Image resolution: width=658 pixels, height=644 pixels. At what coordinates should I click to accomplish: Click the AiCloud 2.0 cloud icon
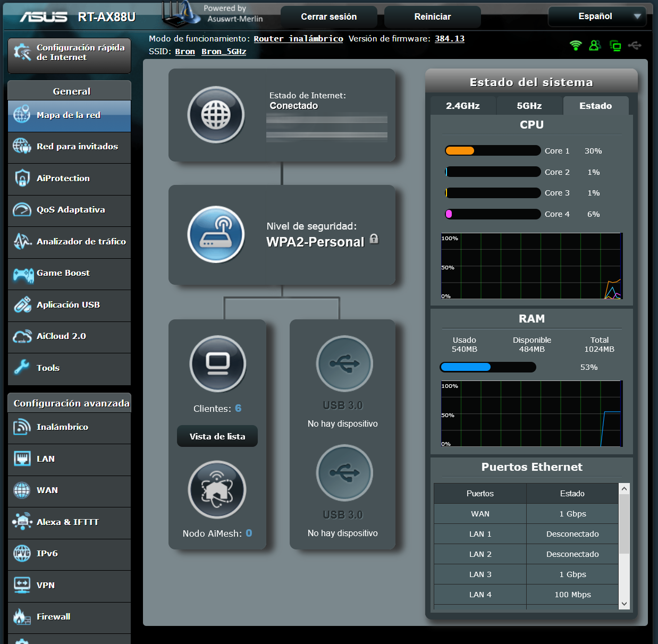tap(22, 336)
